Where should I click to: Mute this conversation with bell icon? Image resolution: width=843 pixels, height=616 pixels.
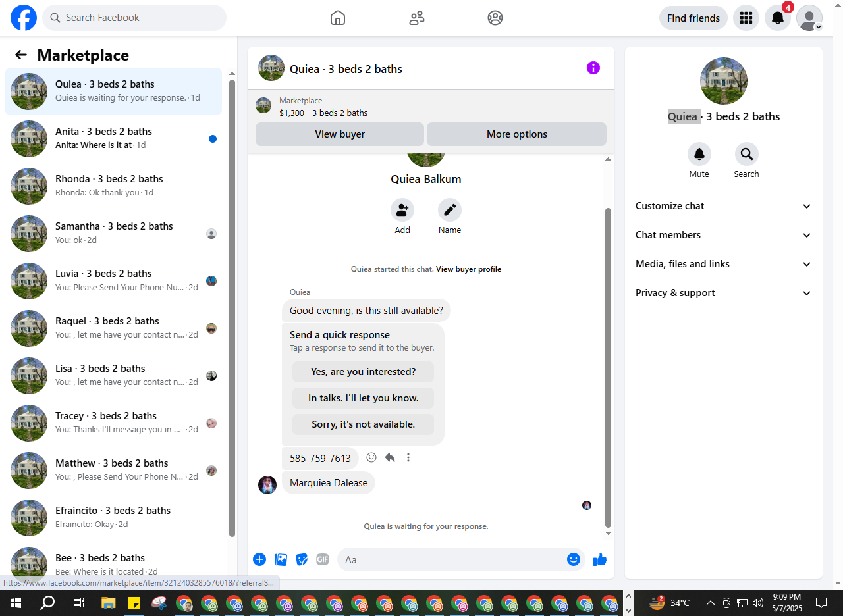699,154
